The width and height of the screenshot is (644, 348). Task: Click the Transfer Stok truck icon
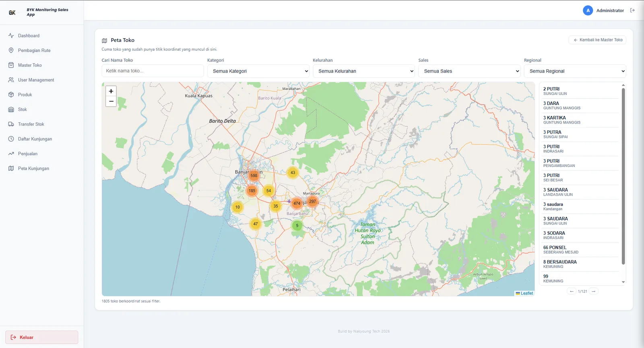coord(11,124)
